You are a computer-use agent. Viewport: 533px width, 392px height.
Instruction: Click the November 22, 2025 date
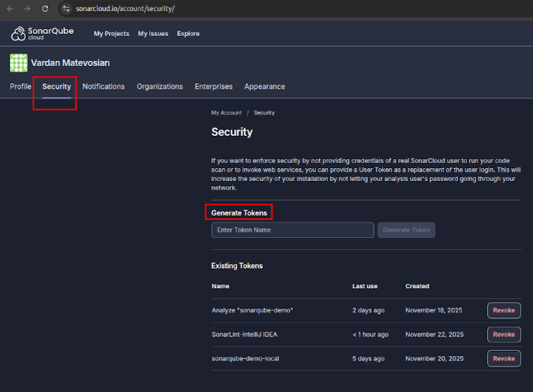[x=435, y=334]
